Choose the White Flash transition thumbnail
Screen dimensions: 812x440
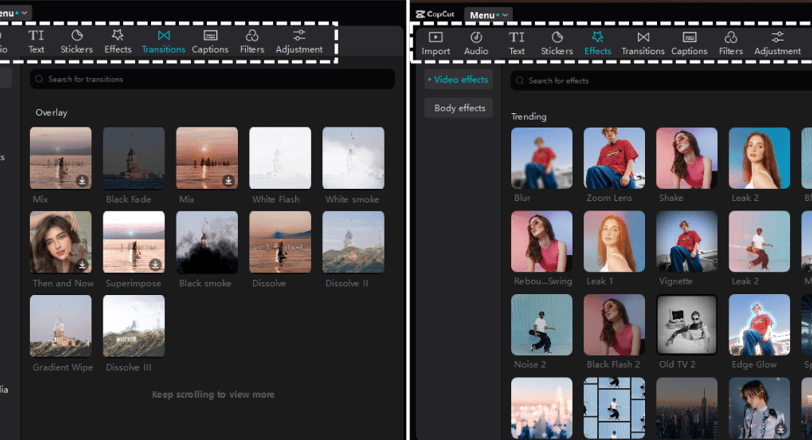tap(280, 158)
